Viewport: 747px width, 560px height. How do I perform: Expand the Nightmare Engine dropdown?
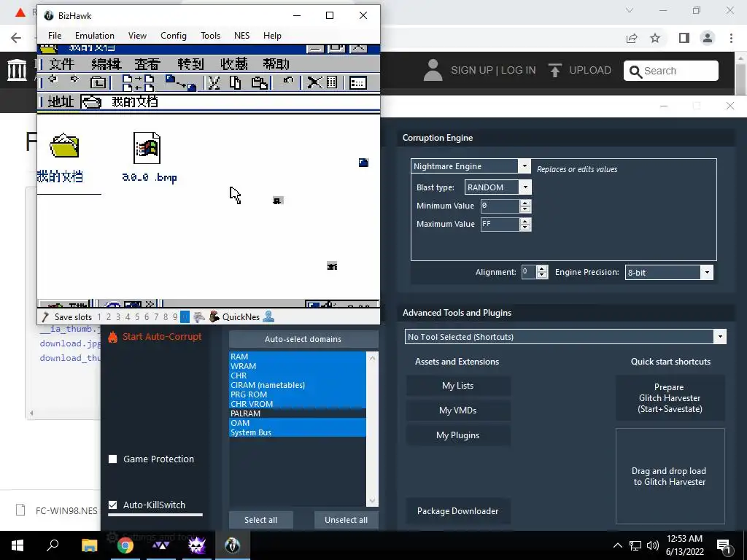click(525, 166)
